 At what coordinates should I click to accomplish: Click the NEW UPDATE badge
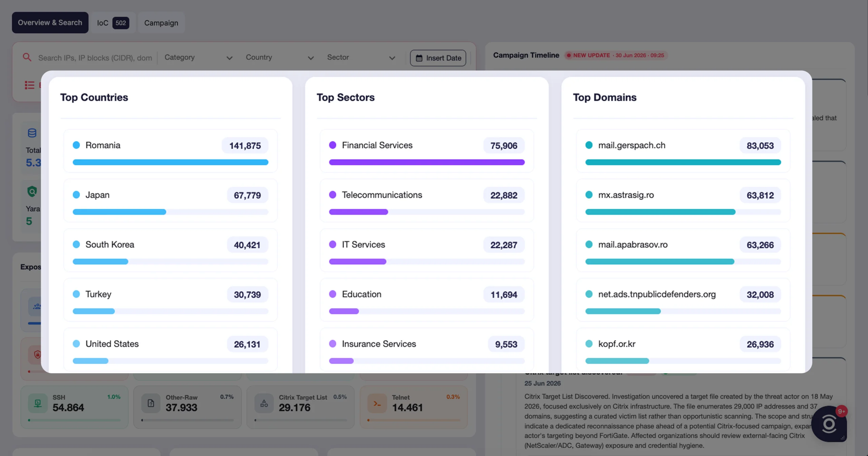pos(616,55)
